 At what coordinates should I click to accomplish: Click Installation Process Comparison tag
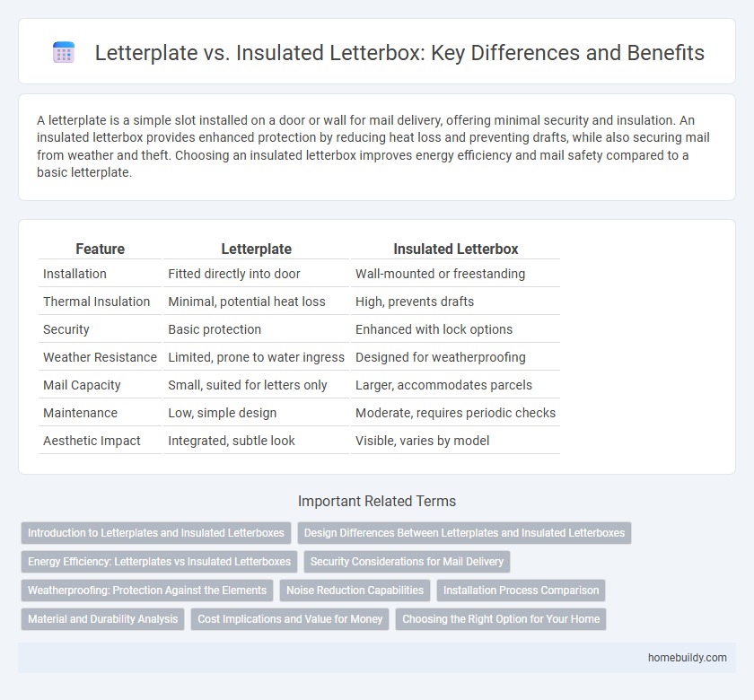(521, 590)
